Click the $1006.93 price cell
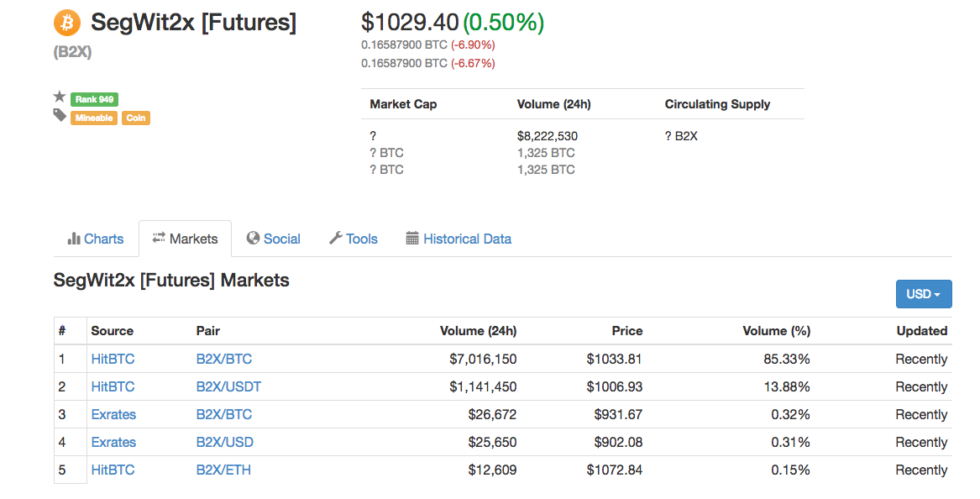Image resolution: width=980 pixels, height=499 pixels. 615,387
